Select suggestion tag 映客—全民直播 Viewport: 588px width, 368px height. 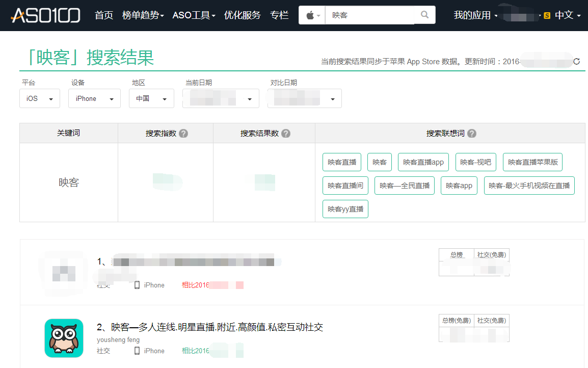pyautogui.click(x=405, y=186)
